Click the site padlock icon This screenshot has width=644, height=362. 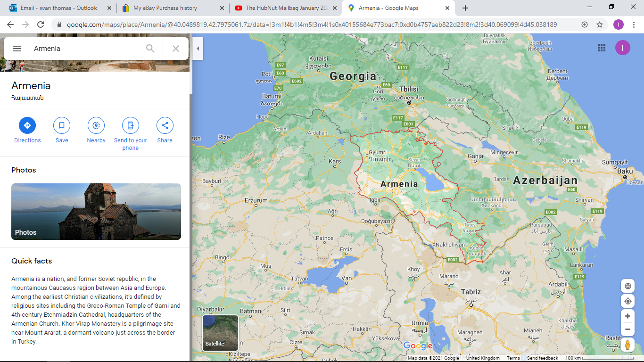(x=59, y=25)
